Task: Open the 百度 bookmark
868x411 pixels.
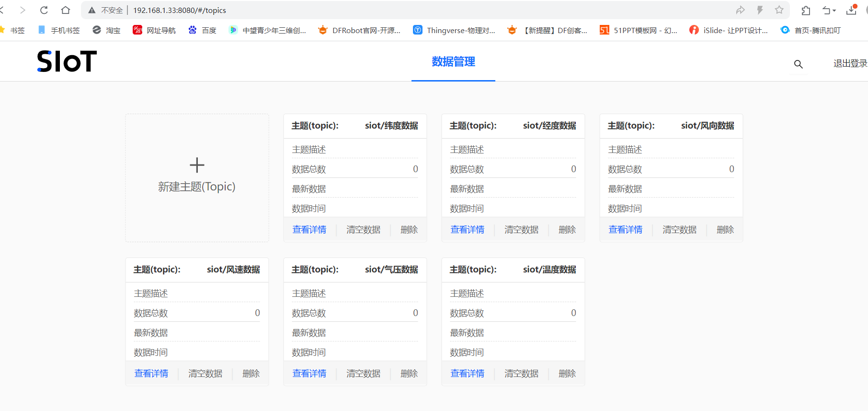Action: 202,30
